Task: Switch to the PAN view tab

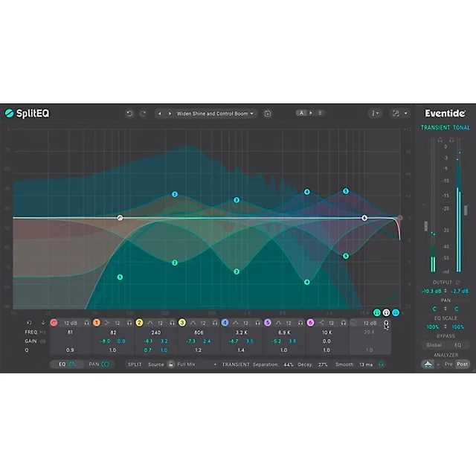Action: pyautogui.click(x=99, y=364)
